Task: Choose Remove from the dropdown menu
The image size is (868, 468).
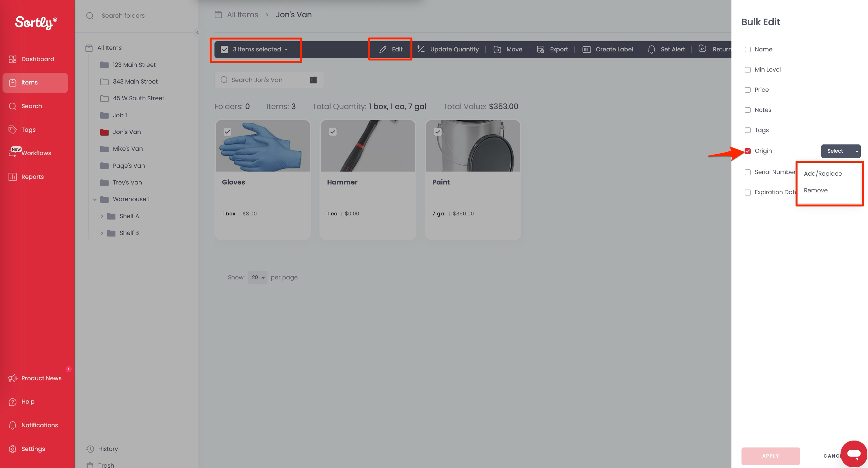Action: tap(815, 191)
